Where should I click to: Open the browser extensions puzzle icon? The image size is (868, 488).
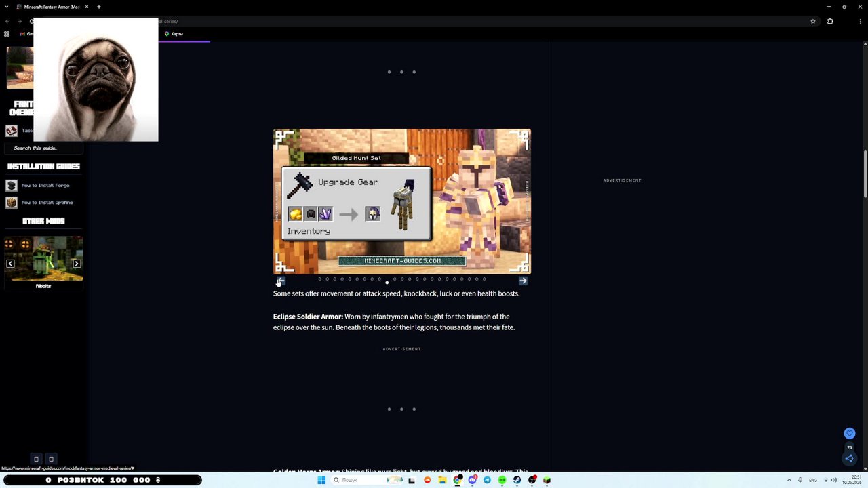tap(830, 21)
